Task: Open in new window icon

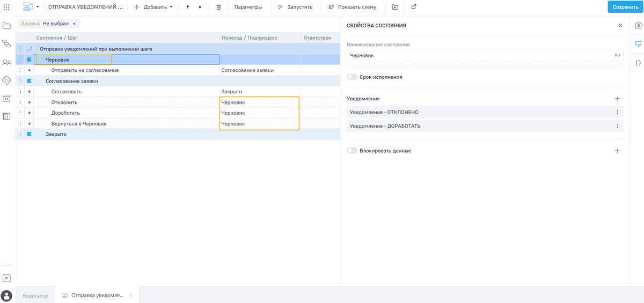Action: tap(414, 7)
